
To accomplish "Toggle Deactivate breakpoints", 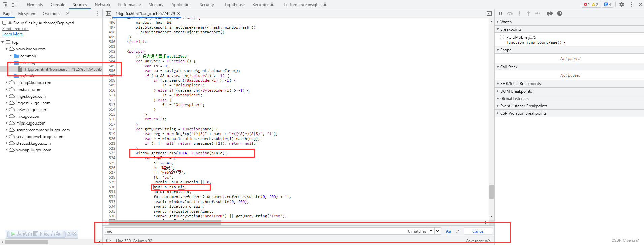I will (550, 13).
